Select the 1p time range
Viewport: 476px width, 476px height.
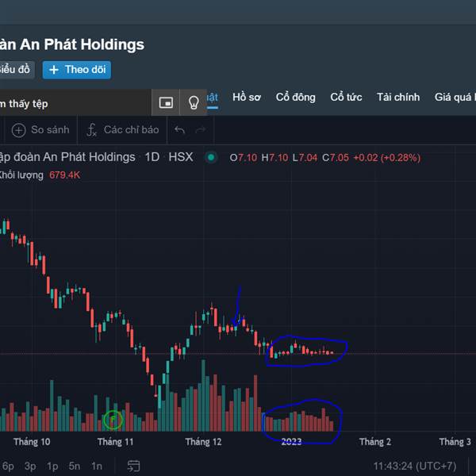(x=52, y=466)
